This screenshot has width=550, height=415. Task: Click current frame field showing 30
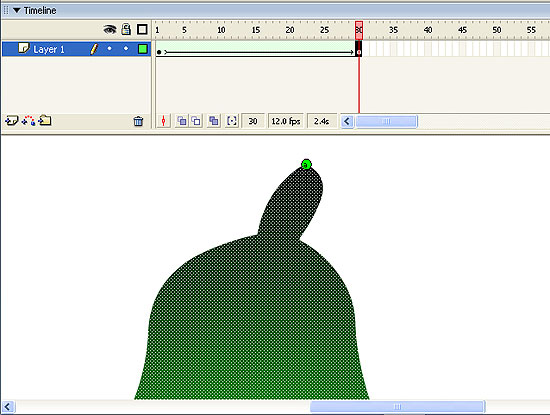253,121
